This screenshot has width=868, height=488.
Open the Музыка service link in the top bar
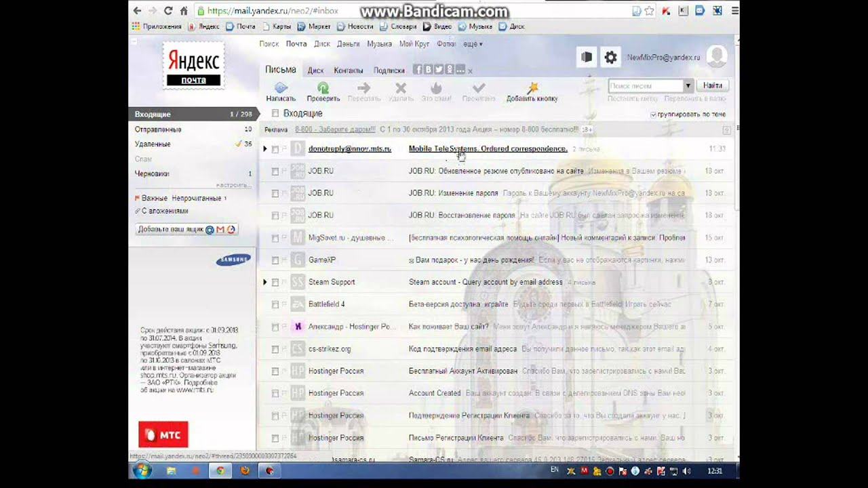379,44
